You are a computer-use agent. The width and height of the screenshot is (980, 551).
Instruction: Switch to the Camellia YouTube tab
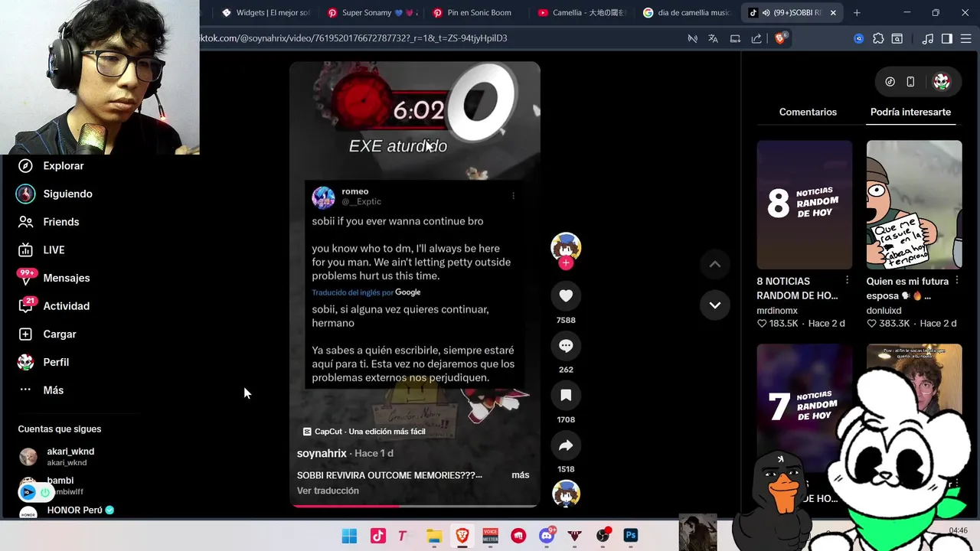click(x=583, y=13)
